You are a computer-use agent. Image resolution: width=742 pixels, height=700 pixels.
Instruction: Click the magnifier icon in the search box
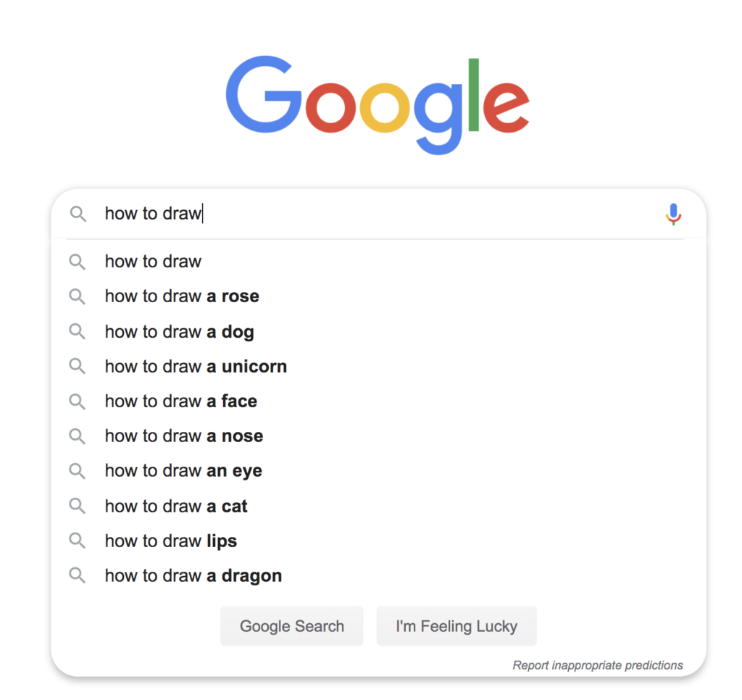click(78, 214)
